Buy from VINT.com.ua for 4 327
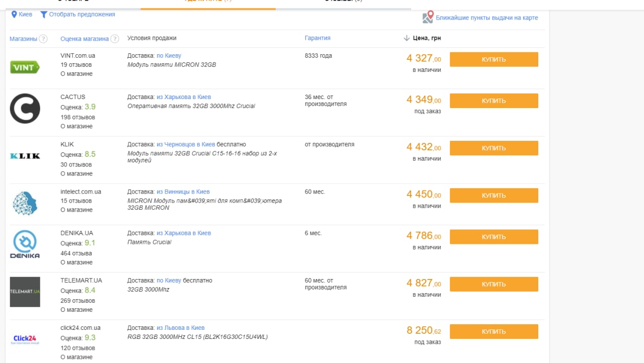The height and width of the screenshot is (363, 644). point(494,59)
